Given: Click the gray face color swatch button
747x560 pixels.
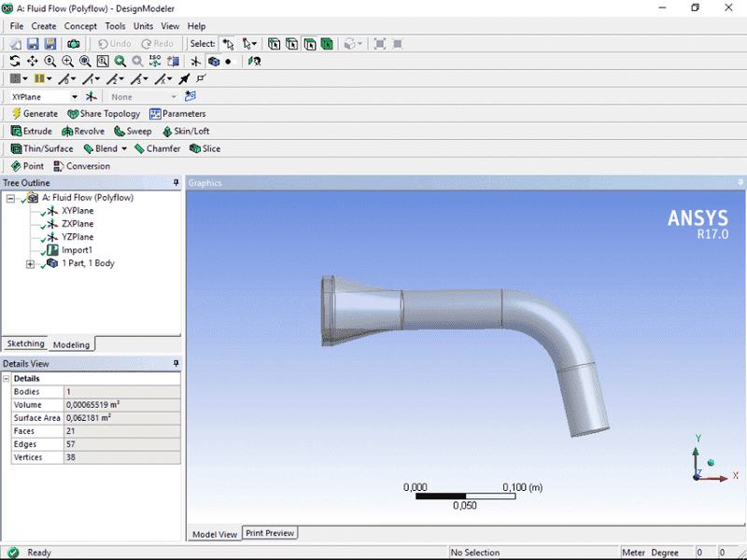Looking at the screenshot, I should point(15,79).
